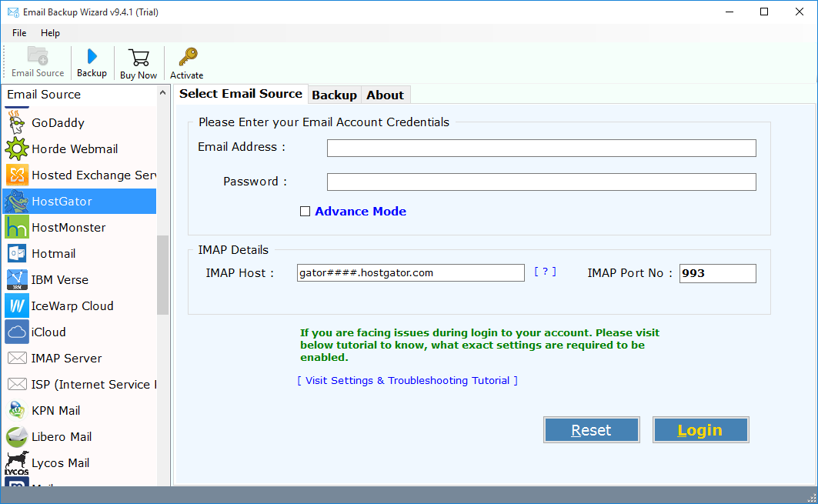This screenshot has width=818, height=504.
Task: Select the IMAP Server envelope icon
Action: (x=17, y=358)
